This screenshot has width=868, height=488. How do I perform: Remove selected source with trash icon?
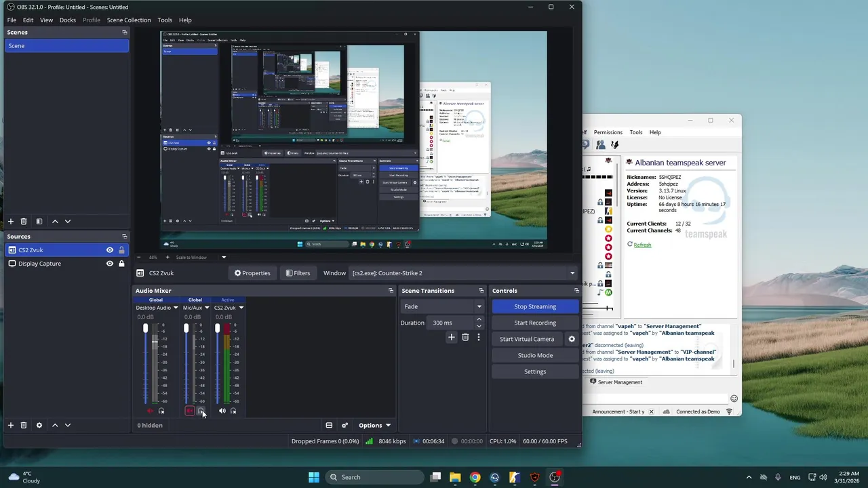(24, 425)
